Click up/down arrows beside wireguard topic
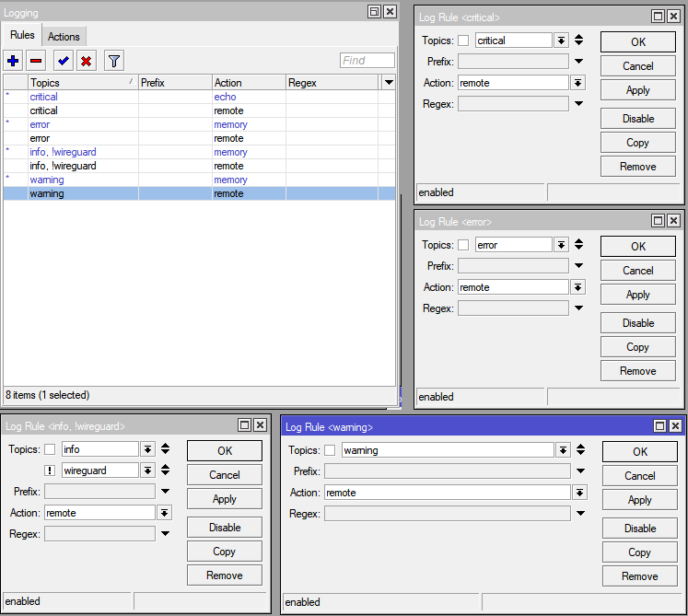The height and width of the screenshot is (616, 688). (x=165, y=470)
